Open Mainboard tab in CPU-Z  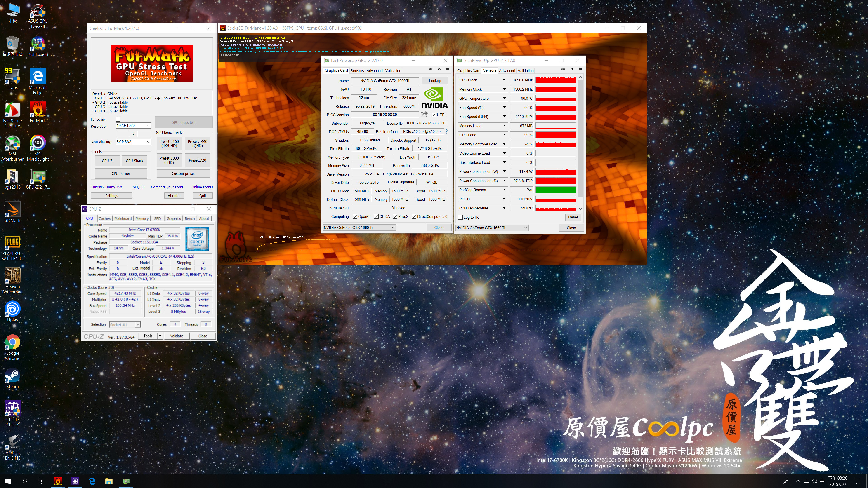pyautogui.click(x=123, y=218)
